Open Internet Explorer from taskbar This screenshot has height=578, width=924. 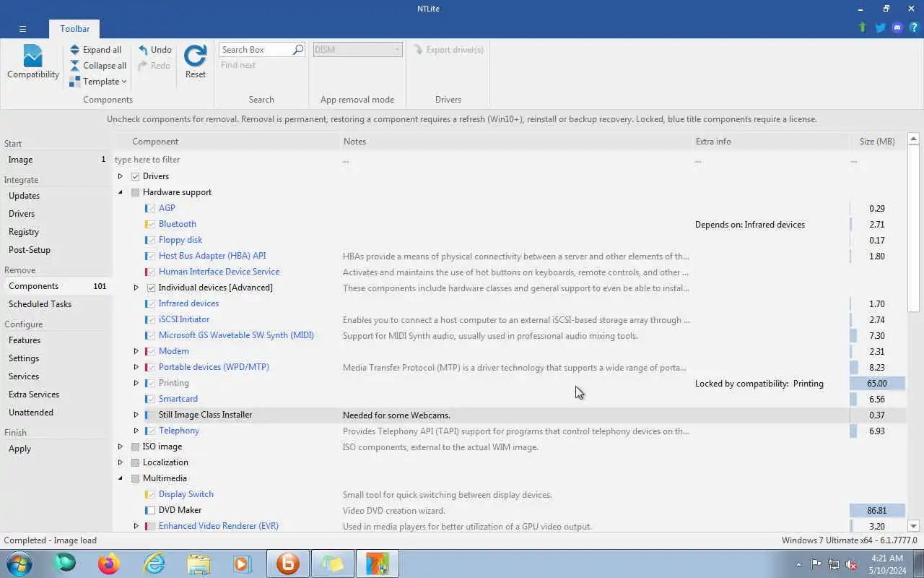point(154,564)
